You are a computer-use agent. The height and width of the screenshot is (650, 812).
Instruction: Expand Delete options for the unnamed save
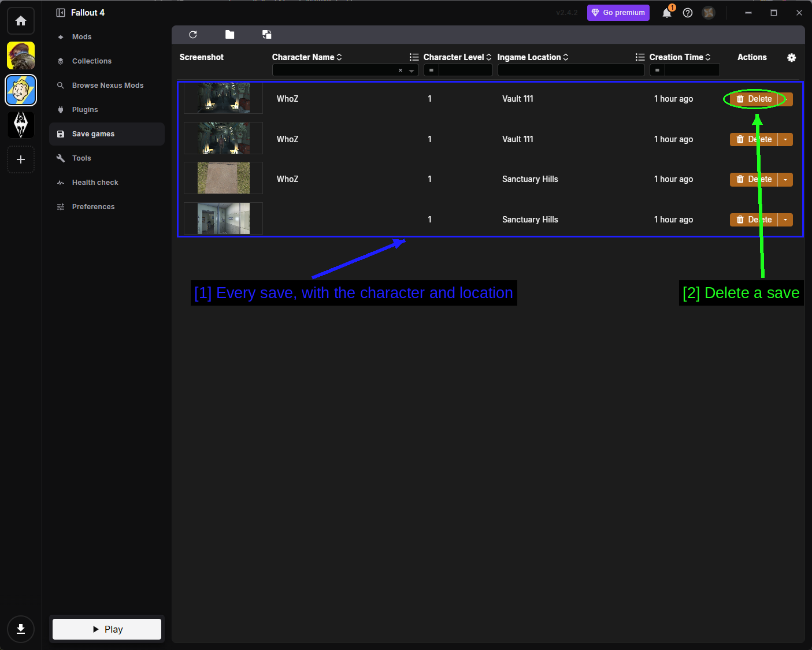(785, 220)
